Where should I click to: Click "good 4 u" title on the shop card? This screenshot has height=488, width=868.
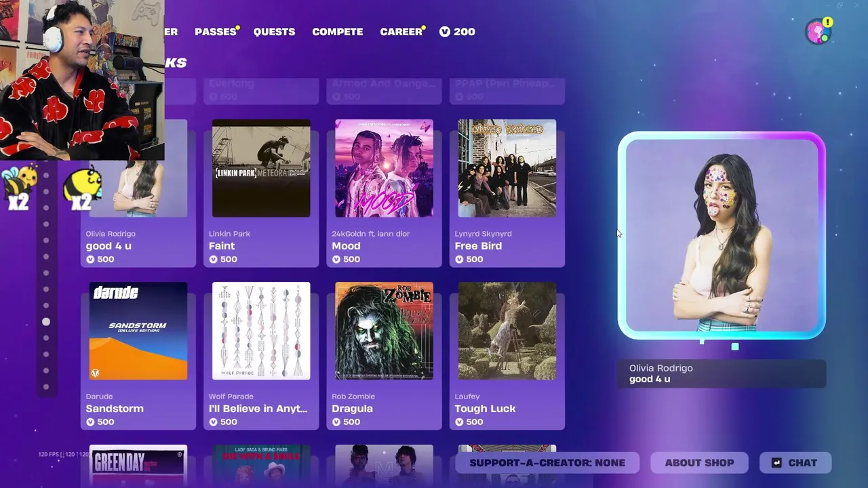tap(108, 246)
